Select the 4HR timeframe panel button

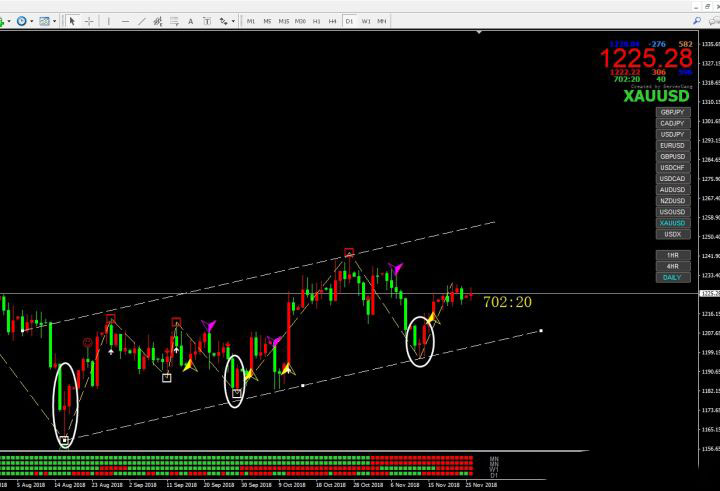tap(672, 266)
